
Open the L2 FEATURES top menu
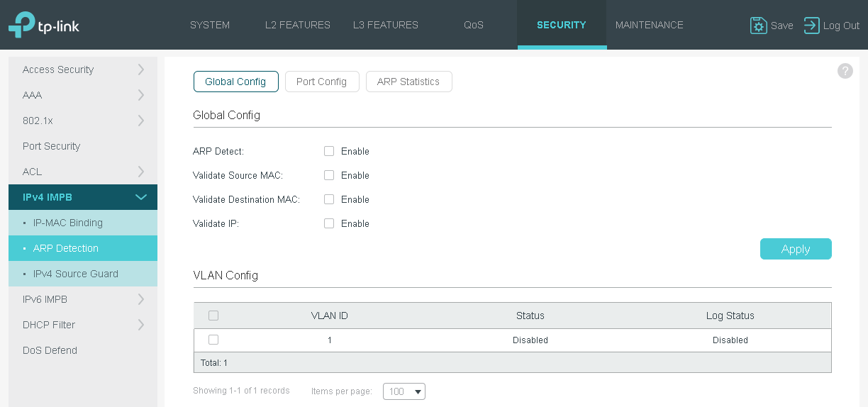(298, 25)
